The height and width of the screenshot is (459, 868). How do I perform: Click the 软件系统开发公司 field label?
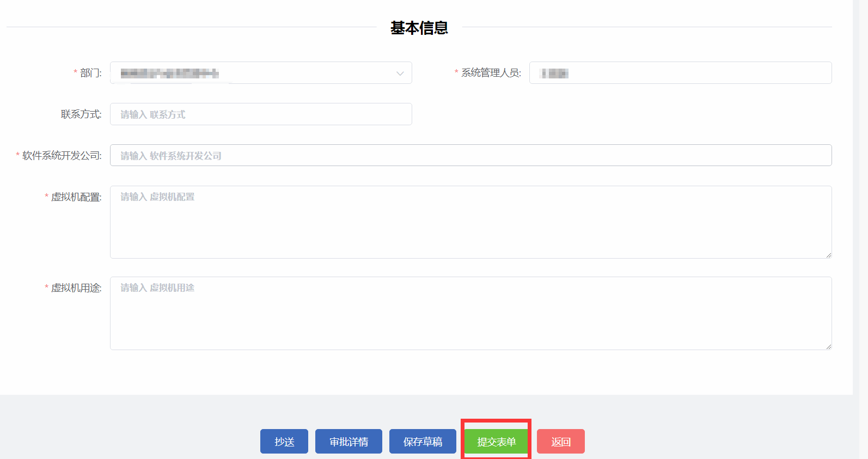(62, 156)
